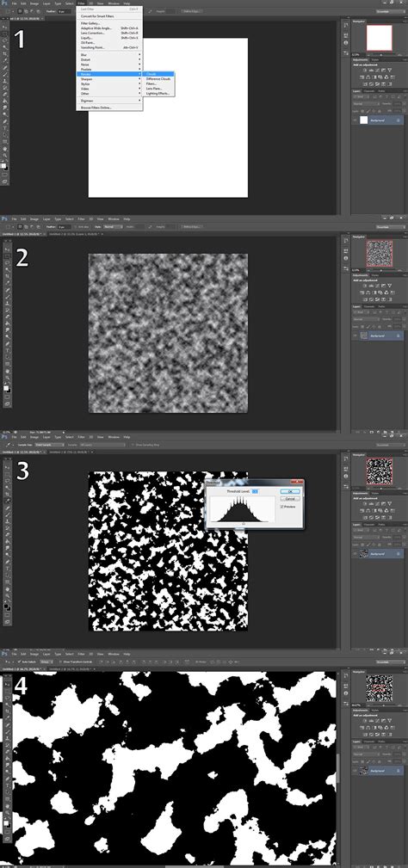Expand the Sharpen submenu in Filter menu

[x=109, y=79]
